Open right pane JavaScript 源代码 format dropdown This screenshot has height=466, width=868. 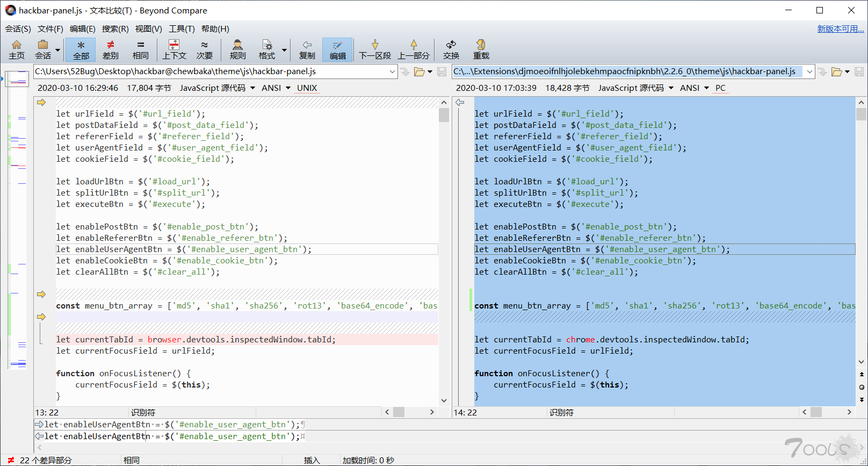[635, 88]
